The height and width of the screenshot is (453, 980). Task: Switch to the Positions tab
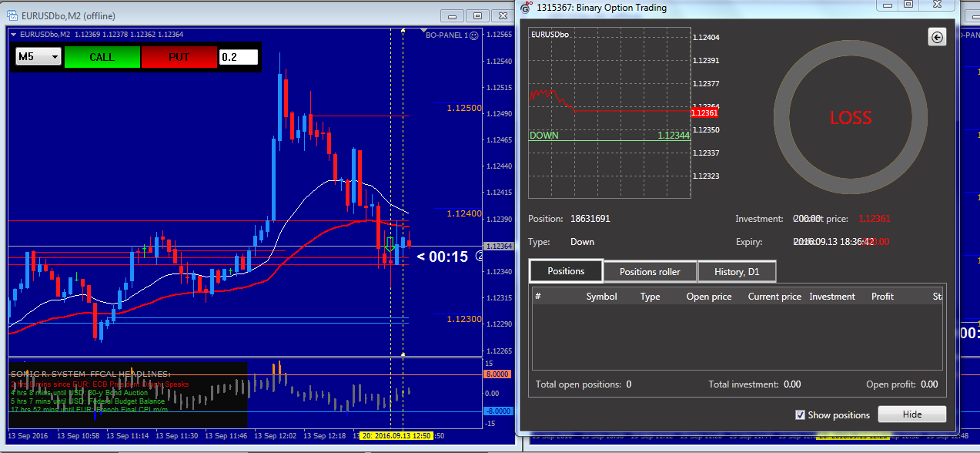pyautogui.click(x=566, y=271)
